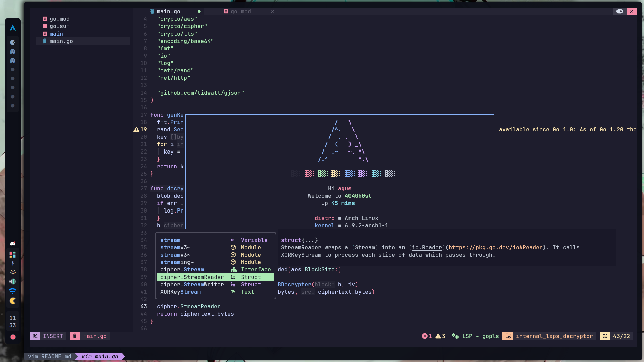
Task: Open go.sum in the file tree
Action: [60, 26]
